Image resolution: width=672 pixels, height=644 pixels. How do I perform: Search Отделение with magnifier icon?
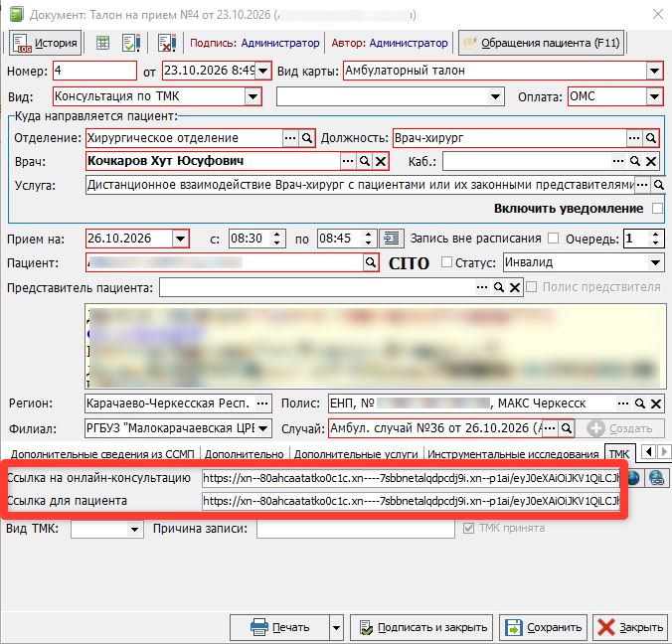click(x=307, y=138)
